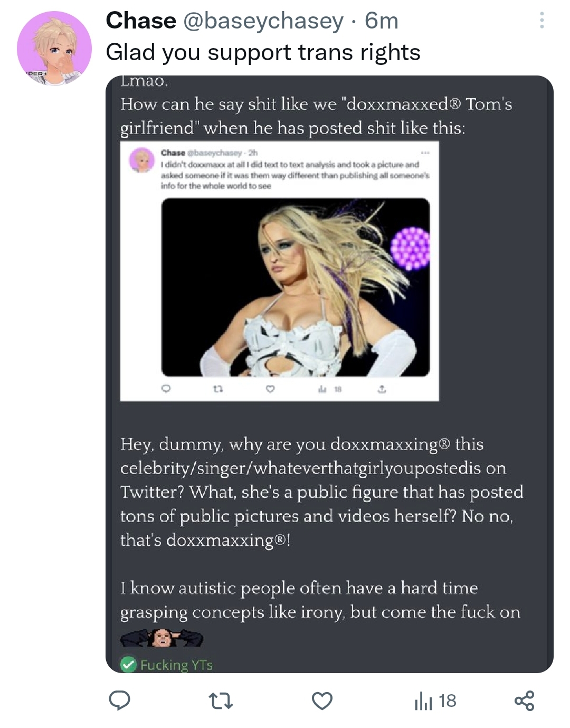Image resolution: width=570 pixels, height=728 pixels.
Task: Open Chase's profile avatar
Action: [x=54, y=49]
